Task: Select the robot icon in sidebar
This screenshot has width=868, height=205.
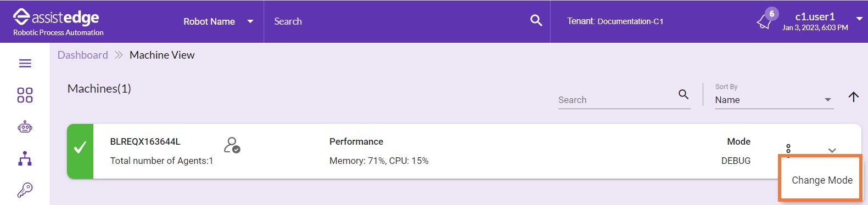Action: pyautogui.click(x=25, y=127)
